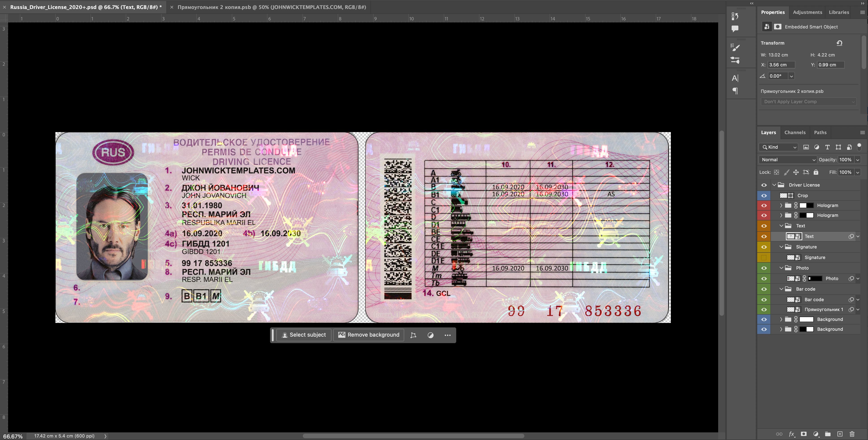Open the Brush Settings panel icon
This screenshot has width=868, height=440.
(x=735, y=60)
